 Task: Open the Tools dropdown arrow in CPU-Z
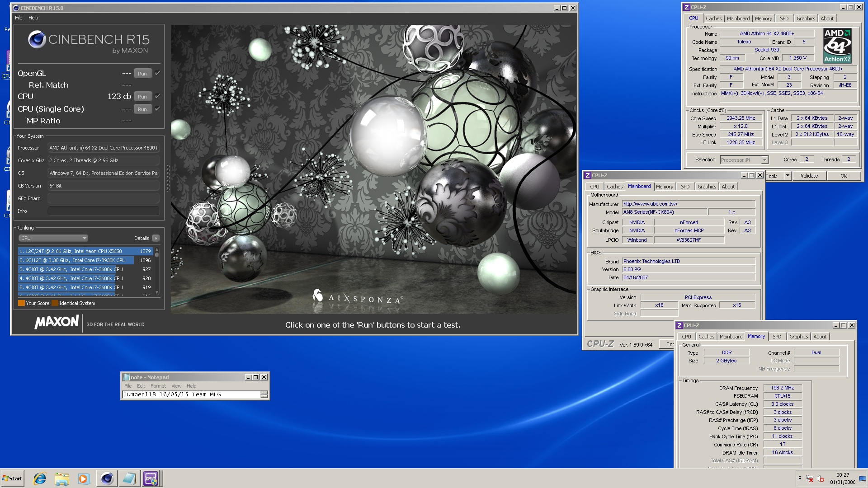788,176
